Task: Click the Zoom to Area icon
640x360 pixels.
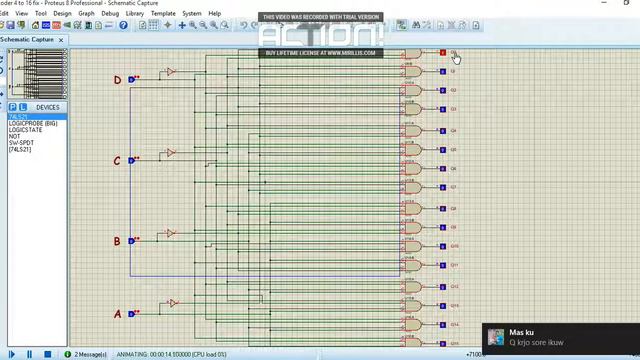Action: coord(224,25)
